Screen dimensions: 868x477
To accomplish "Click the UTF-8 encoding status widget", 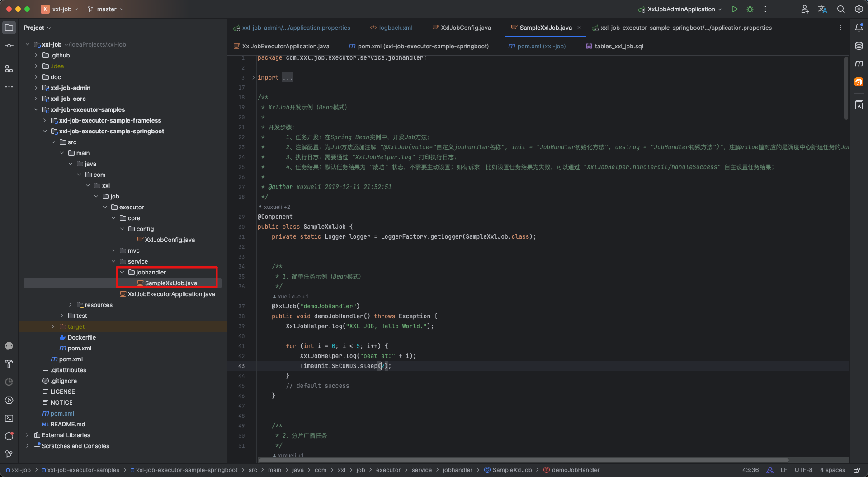I will (x=803, y=470).
